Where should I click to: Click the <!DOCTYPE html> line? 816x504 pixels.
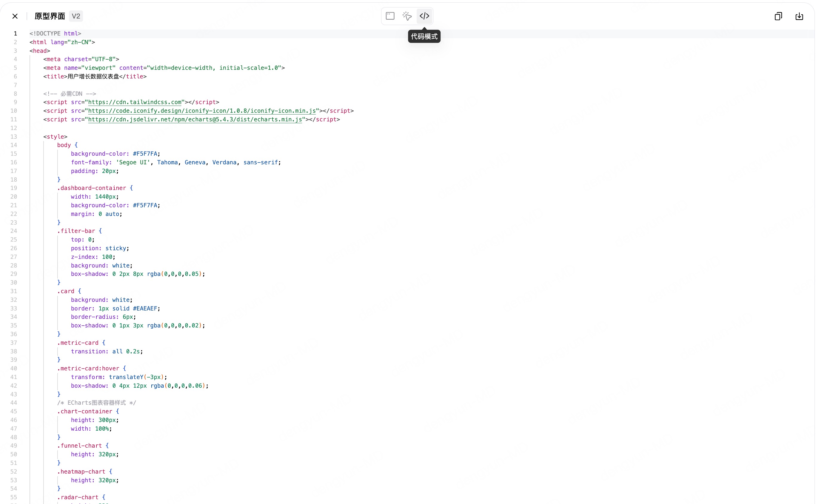(x=56, y=33)
